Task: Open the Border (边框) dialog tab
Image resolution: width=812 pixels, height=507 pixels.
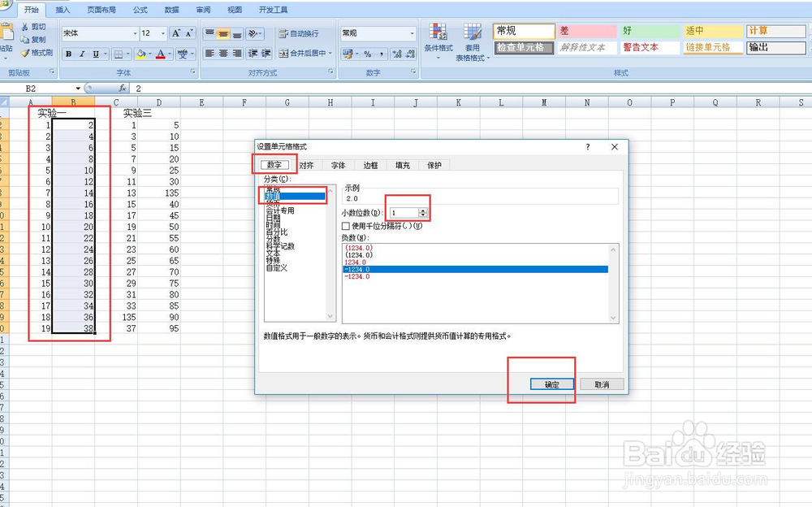Action: [370, 166]
